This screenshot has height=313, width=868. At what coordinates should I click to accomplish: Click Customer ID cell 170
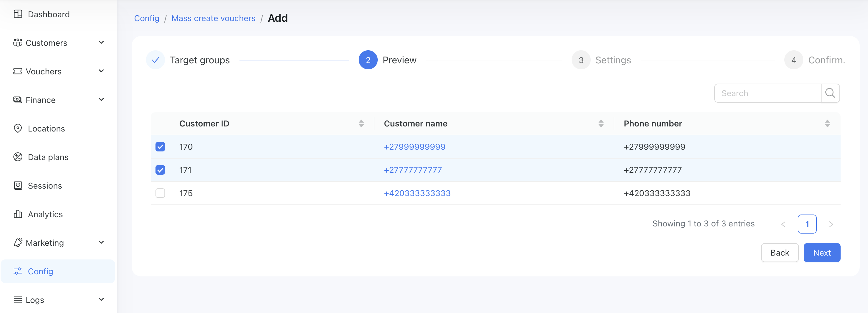tap(186, 147)
